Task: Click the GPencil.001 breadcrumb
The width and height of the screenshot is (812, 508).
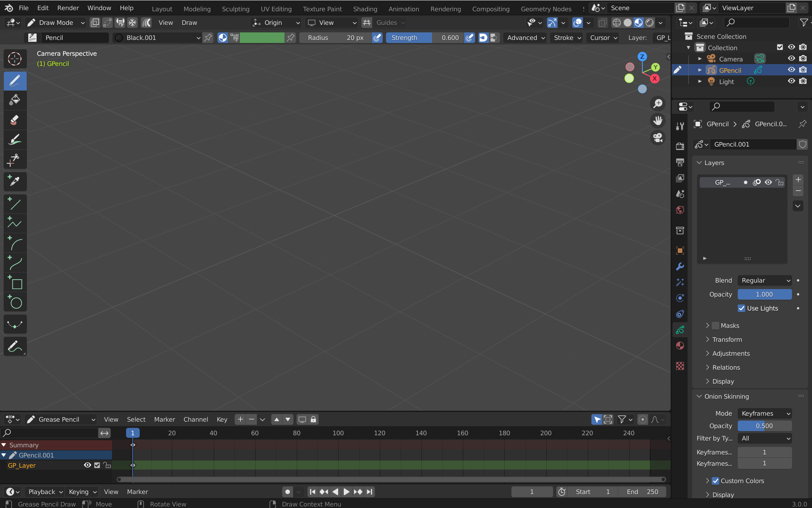Action: pyautogui.click(x=770, y=124)
